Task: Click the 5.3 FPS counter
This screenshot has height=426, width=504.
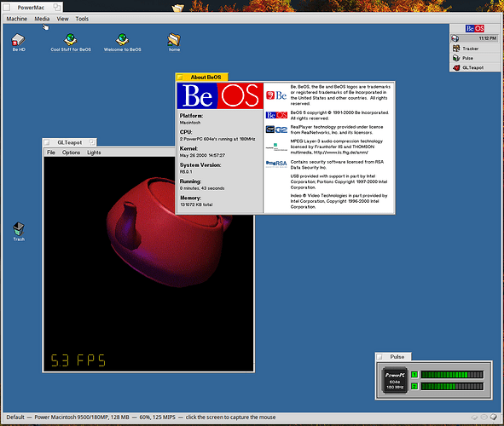Action: [x=78, y=360]
